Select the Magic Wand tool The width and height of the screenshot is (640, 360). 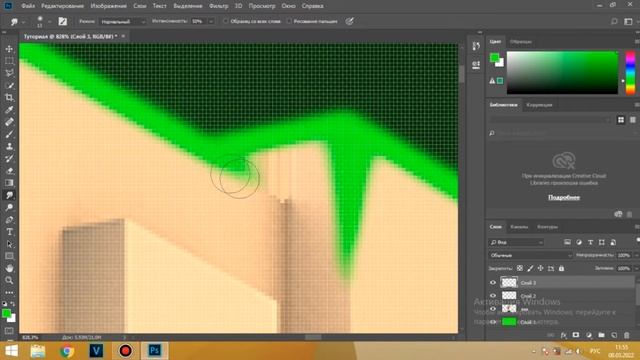click(x=9, y=86)
